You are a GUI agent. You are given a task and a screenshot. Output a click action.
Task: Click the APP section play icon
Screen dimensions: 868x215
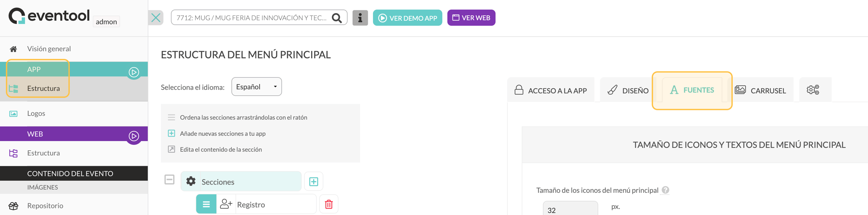coord(134,72)
